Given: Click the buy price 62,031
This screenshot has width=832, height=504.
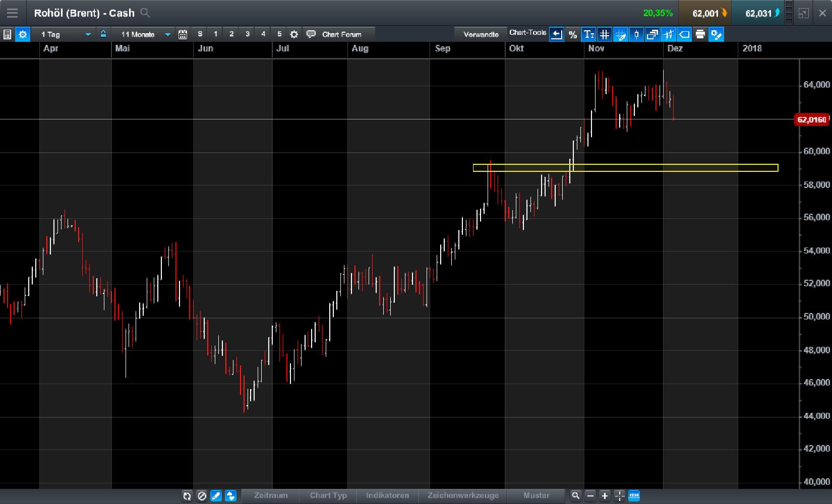Looking at the screenshot, I should [x=758, y=13].
